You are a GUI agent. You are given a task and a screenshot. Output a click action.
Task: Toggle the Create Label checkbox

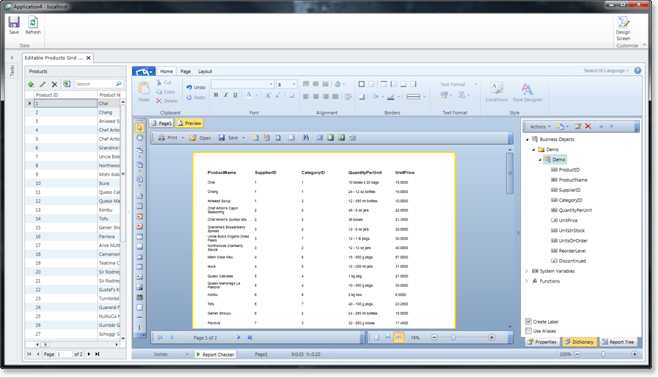point(528,321)
